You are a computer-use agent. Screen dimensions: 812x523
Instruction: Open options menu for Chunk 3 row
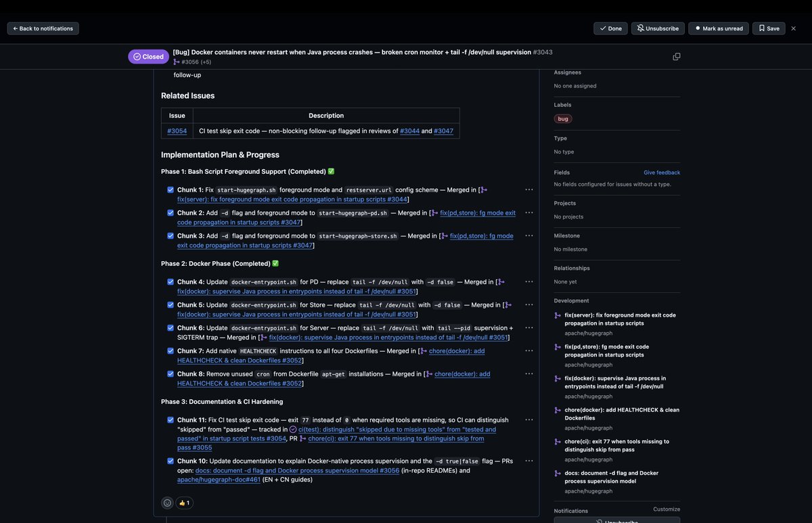click(x=528, y=236)
